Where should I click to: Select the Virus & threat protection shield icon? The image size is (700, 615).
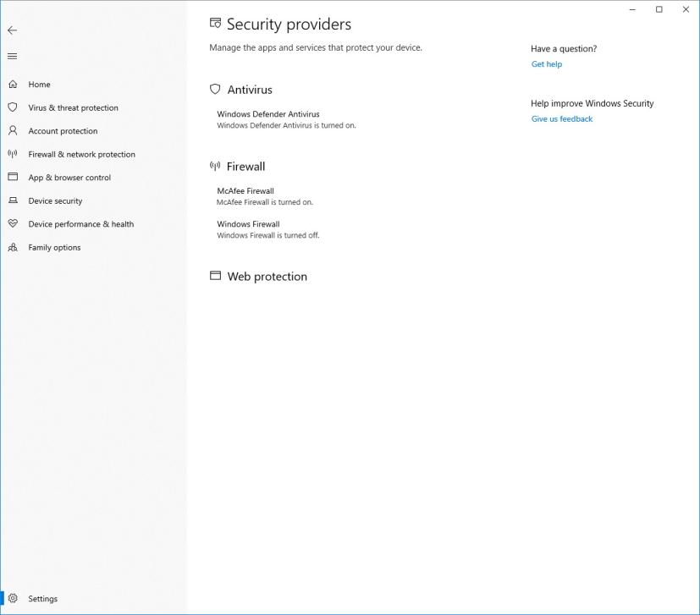[x=12, y=107]
